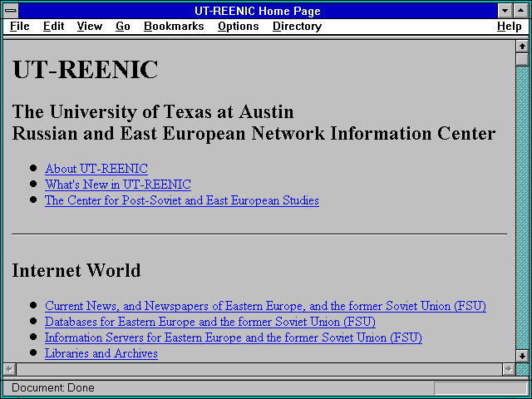Click the vertical scrollbar track below thumb

[x=522, y=208]
